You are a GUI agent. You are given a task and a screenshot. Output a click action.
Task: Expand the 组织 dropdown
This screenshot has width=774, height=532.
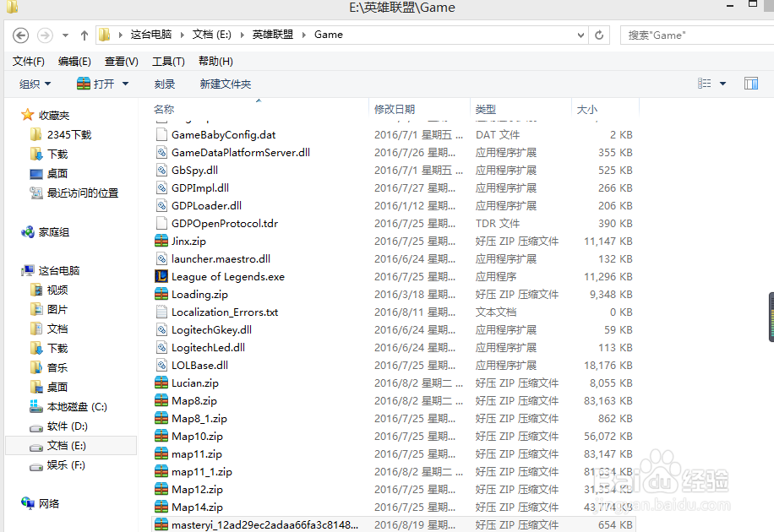35,83
